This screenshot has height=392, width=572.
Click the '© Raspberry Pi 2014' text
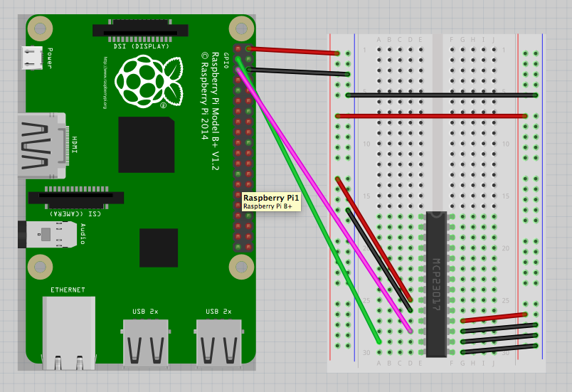pyautogui.click(x=205, y=96)
